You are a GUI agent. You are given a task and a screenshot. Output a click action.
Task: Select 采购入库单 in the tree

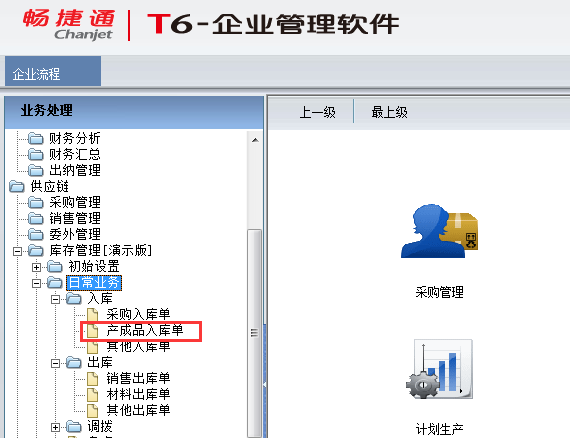138,314
